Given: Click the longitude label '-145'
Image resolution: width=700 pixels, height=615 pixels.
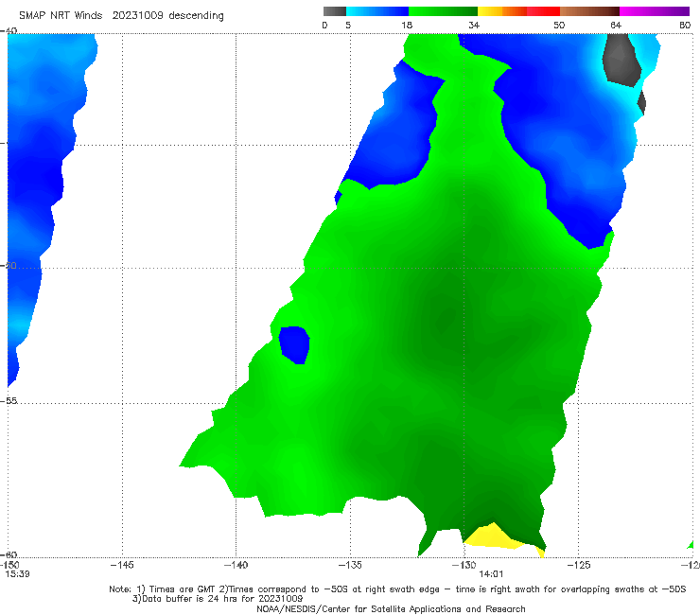Looking at the screenshot, I should tap(123, 565).
